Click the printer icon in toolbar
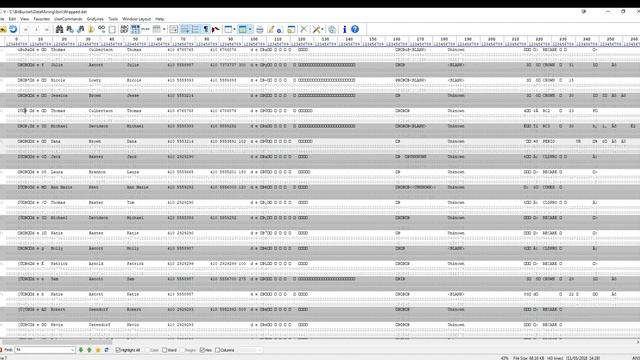The image size is (640, 360). click(x=260, y=29)
